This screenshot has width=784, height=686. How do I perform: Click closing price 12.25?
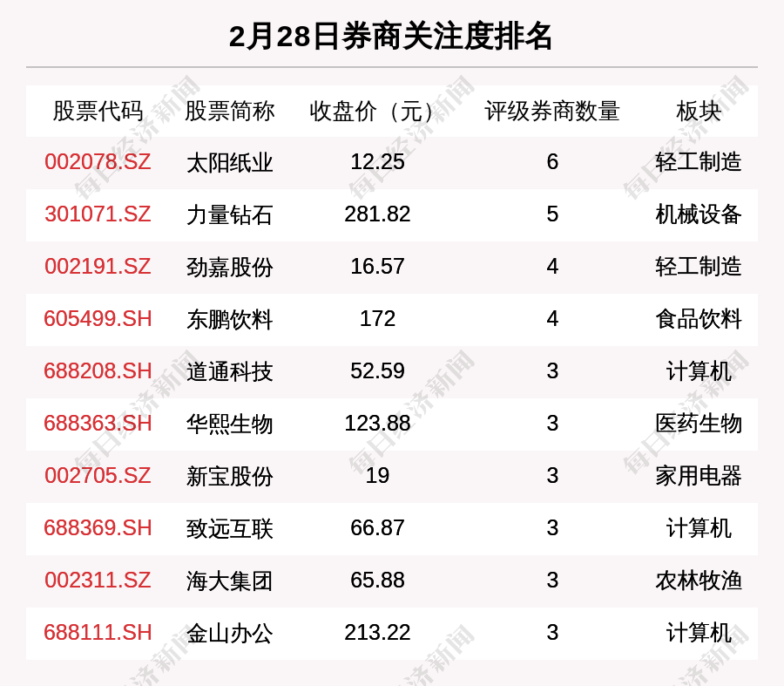[x=377, y=162]
